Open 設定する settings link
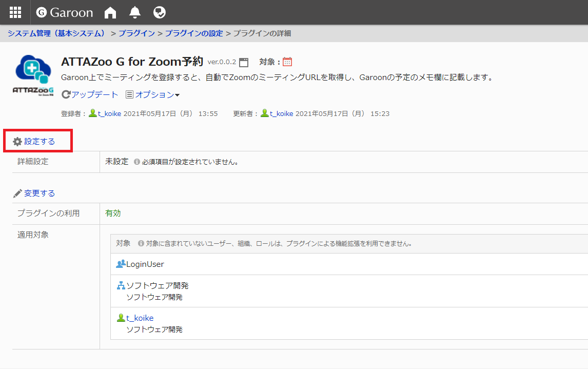Image resolution: width=588 pixels, height=369 pixels. coord(40,142)
